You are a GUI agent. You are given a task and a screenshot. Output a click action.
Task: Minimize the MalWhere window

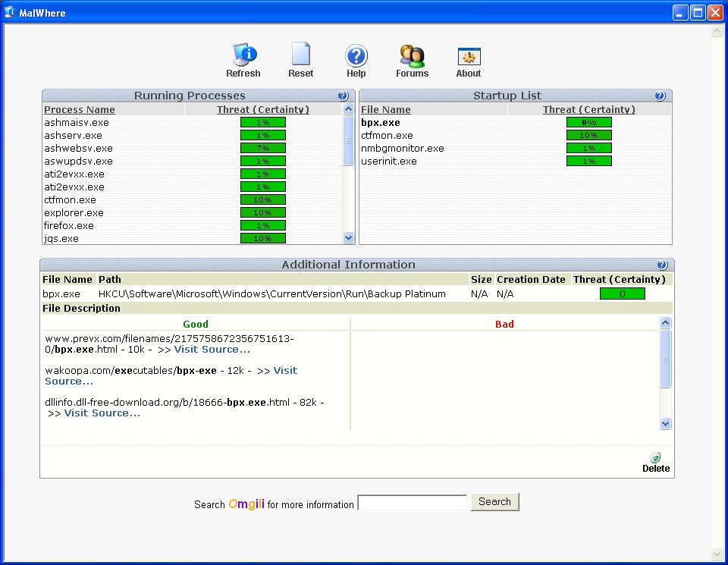pyautogui.click(x=679, y=13)
